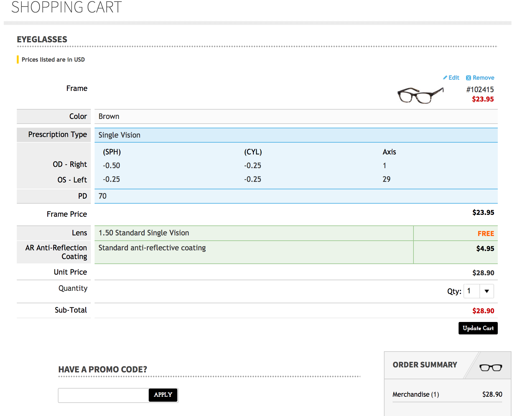Select the Single Vision prescription type row
Screen dimensions: 532x416
pyautogui.click(x=119, y=135)
